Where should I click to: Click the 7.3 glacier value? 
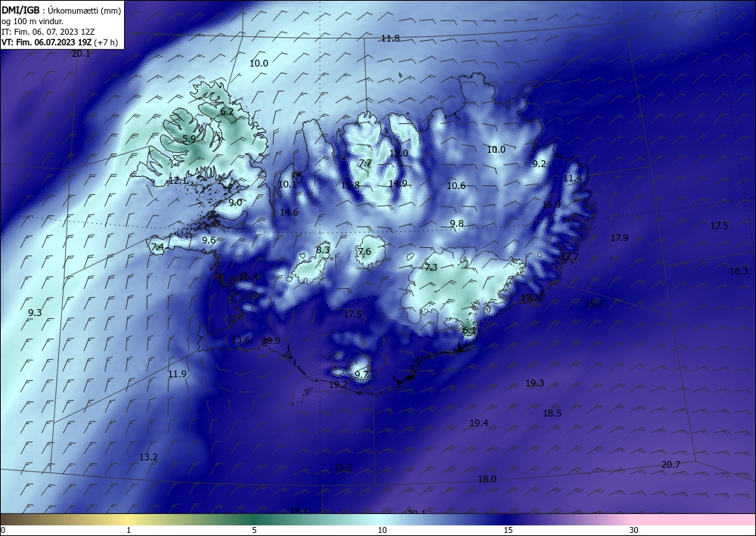(x=431, y=268)
